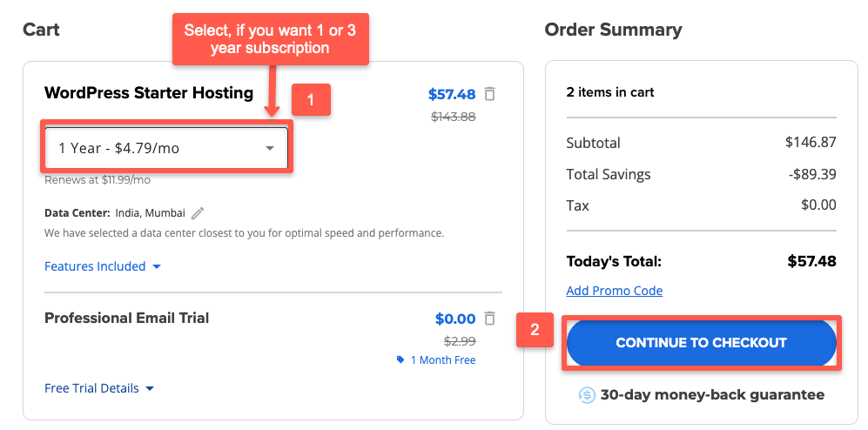
Task: Click the 2 items in cart text
Action: click(610, 92)
